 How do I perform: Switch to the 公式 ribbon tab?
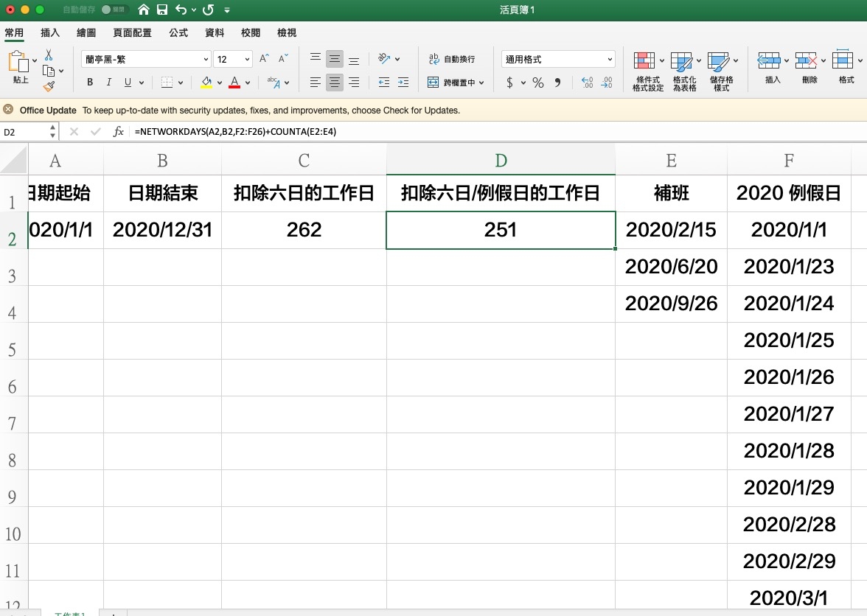pos(178,33)
